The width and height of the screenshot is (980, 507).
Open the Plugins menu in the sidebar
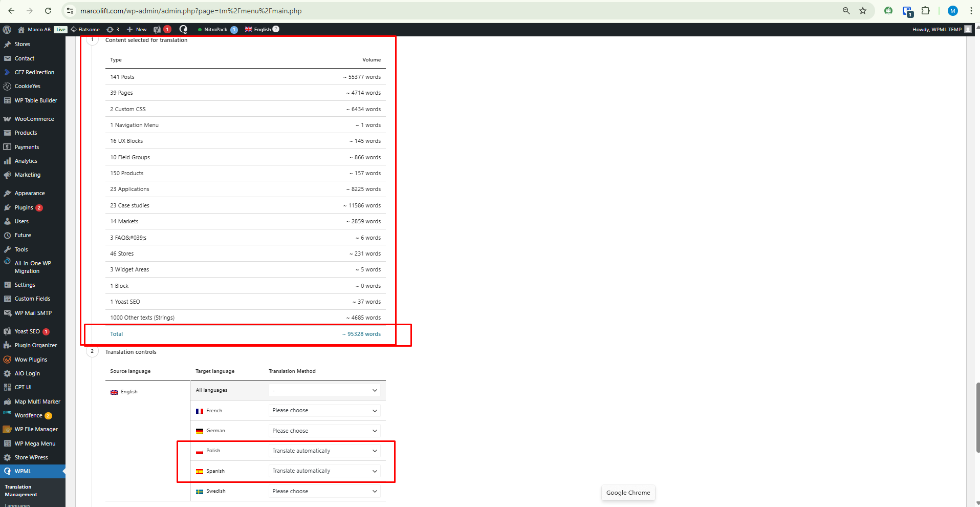[24, 207]
